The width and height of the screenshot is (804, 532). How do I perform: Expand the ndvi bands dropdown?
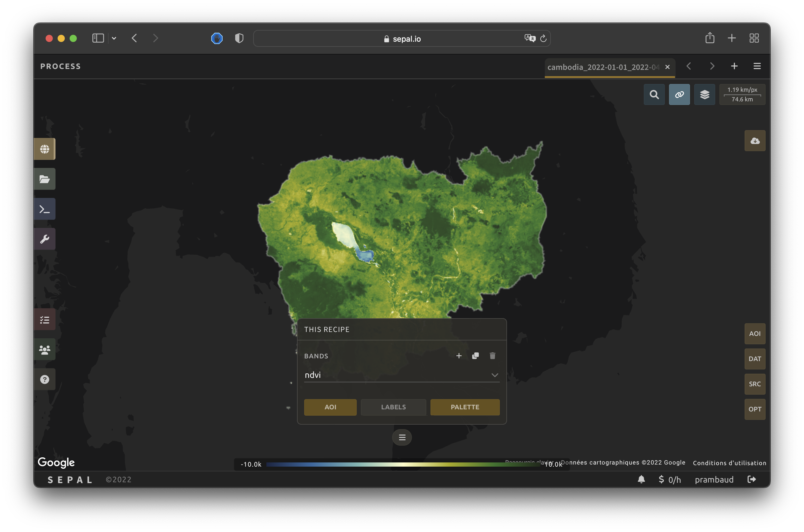tap(402, 375)
